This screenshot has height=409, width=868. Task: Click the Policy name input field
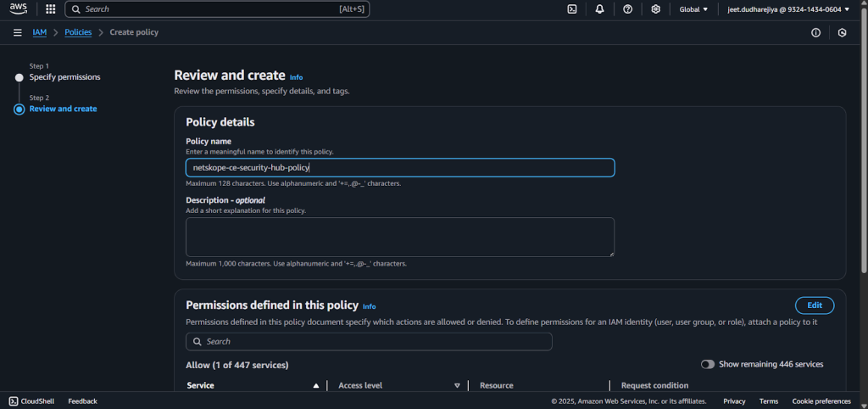point(400,167)
